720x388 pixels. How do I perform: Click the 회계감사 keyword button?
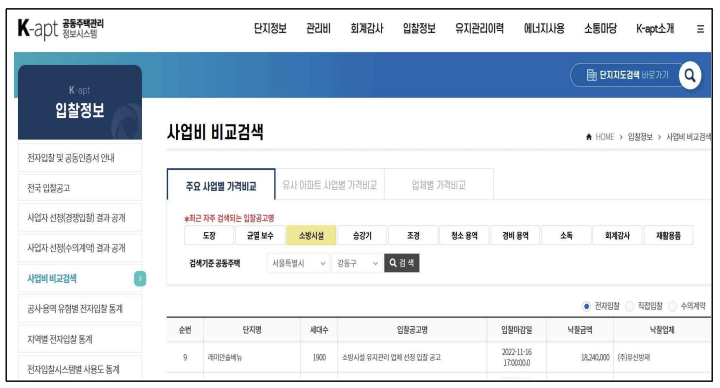[617, 235]
